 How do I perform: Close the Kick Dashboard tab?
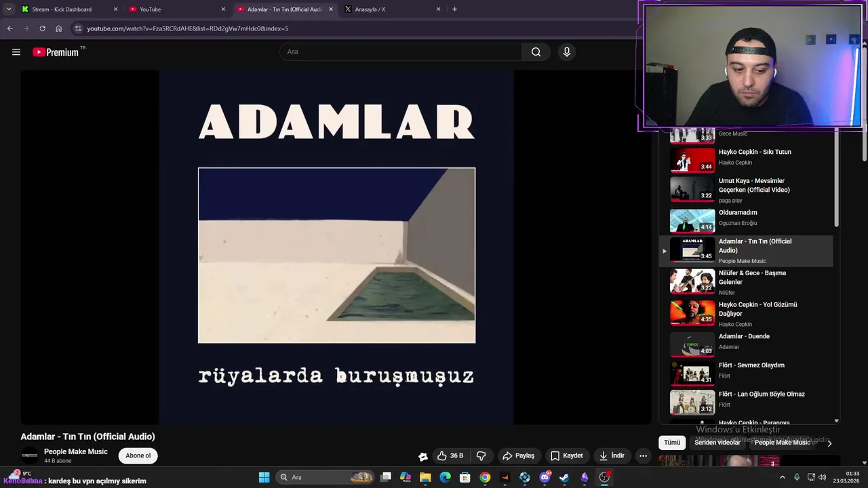click(115, 9)
